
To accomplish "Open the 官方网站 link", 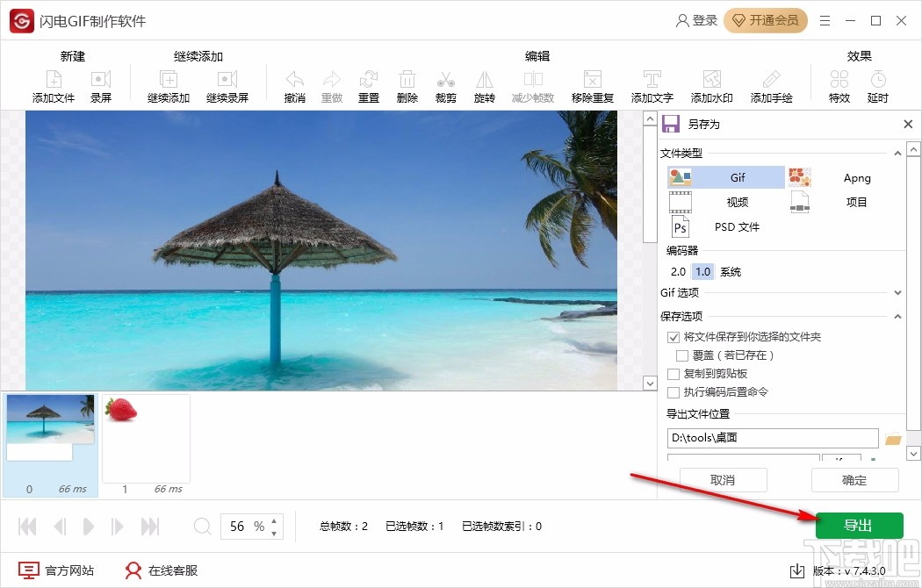I will 56,570.
